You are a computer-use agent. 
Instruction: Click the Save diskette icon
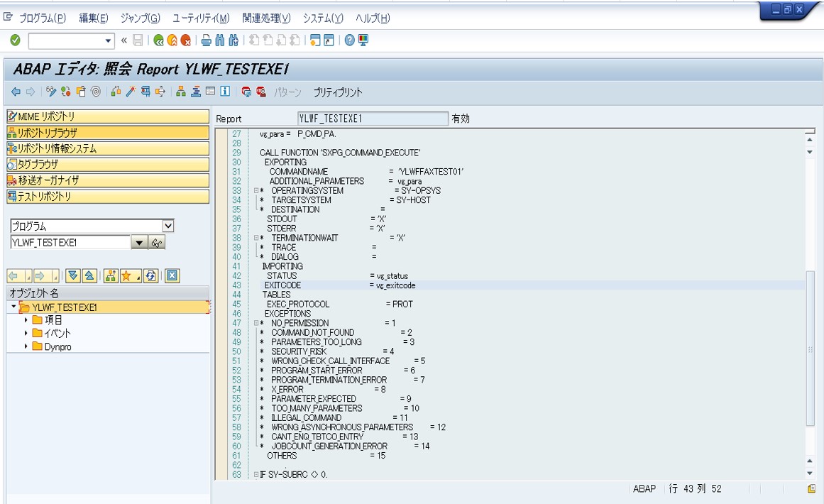pyautogui.click(x=138, y=40)
